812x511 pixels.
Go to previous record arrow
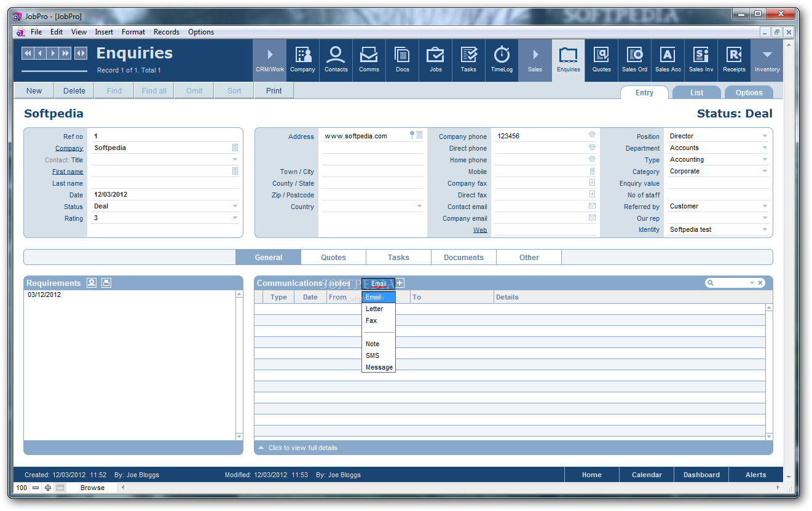click(x=40, y=53)
